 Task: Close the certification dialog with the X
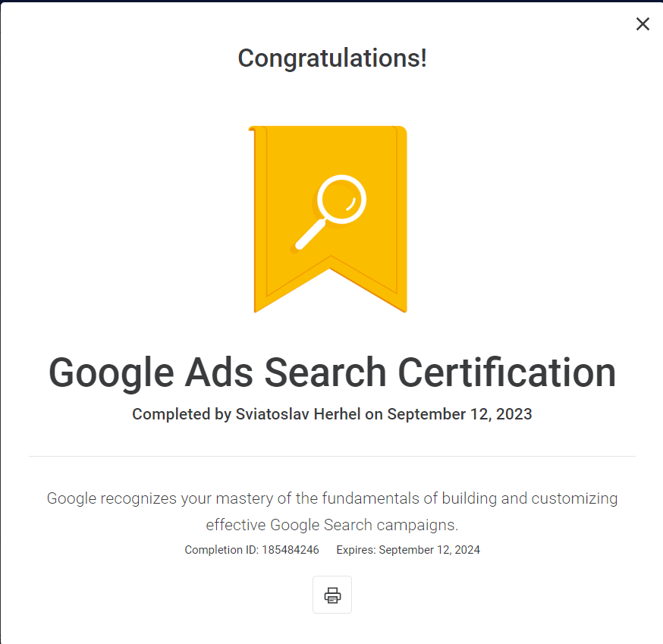point(643,24)
